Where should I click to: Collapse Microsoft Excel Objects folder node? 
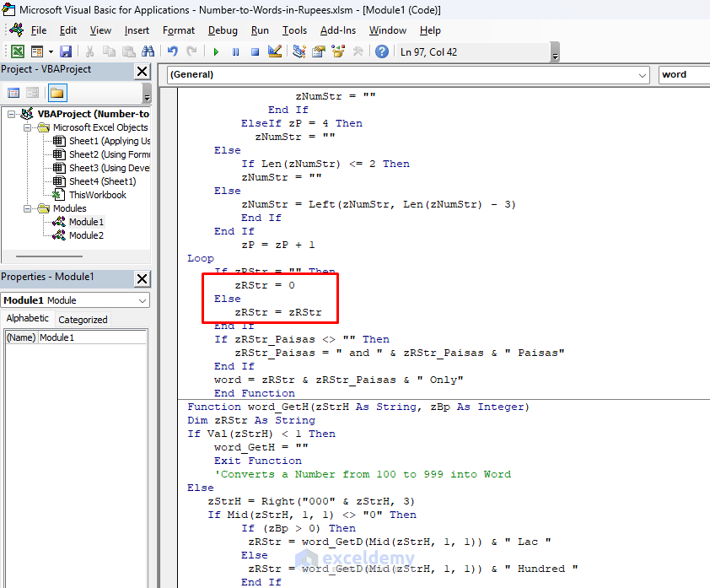point(27,127)
